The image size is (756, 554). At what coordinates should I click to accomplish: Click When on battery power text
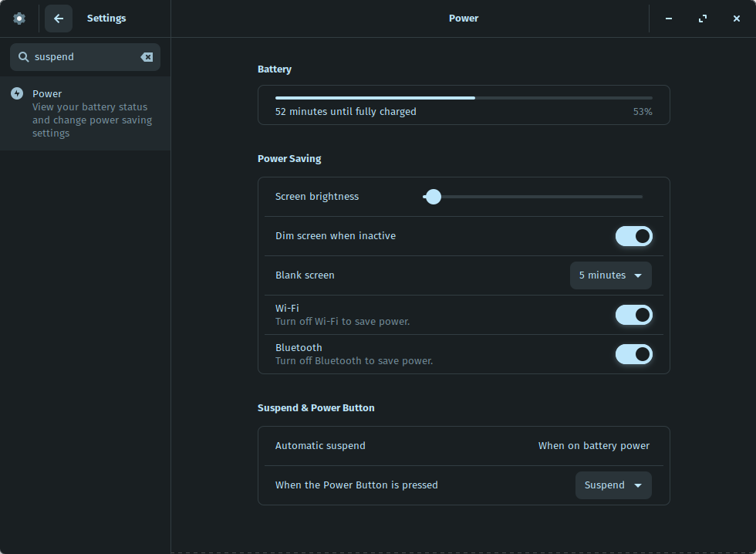(593, 446)
